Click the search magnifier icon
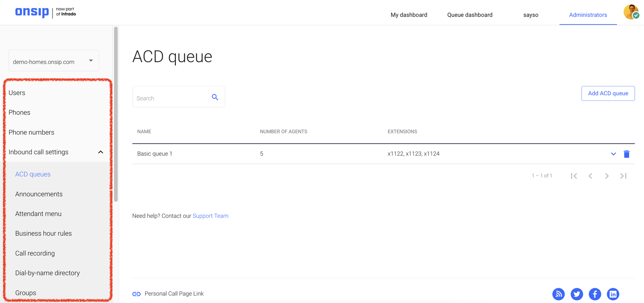This screenshot has width=644, height=303. (215, 97)
